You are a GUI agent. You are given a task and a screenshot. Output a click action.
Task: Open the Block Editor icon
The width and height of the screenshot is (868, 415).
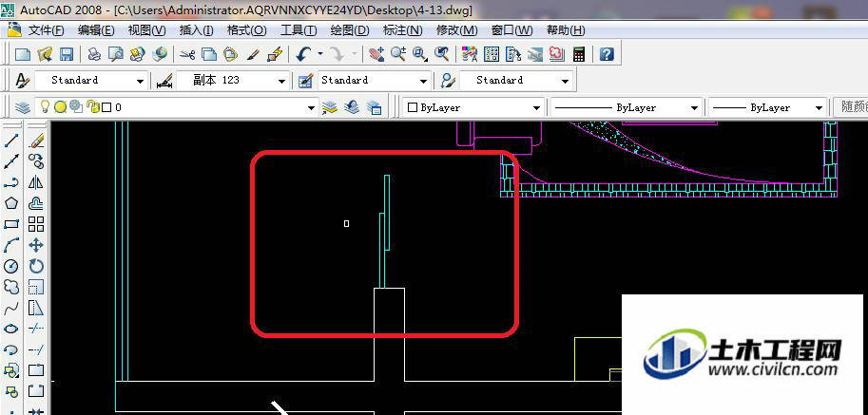[275, 54]
